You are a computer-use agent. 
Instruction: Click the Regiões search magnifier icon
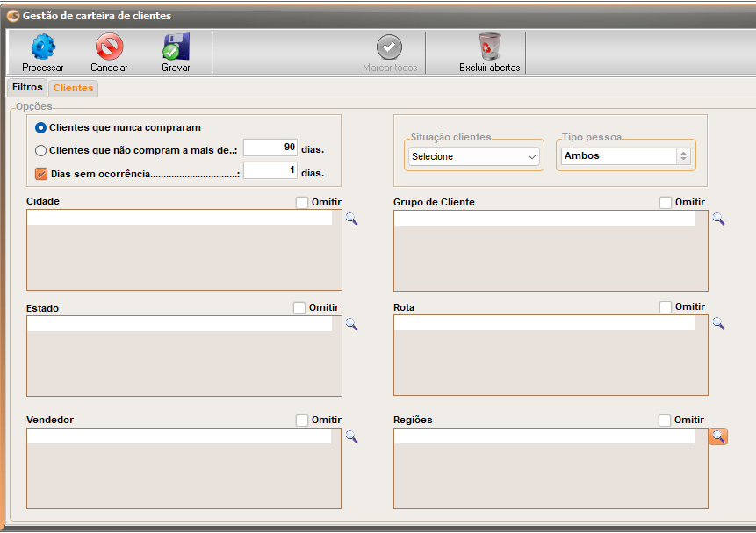click(x=718, y=436)
